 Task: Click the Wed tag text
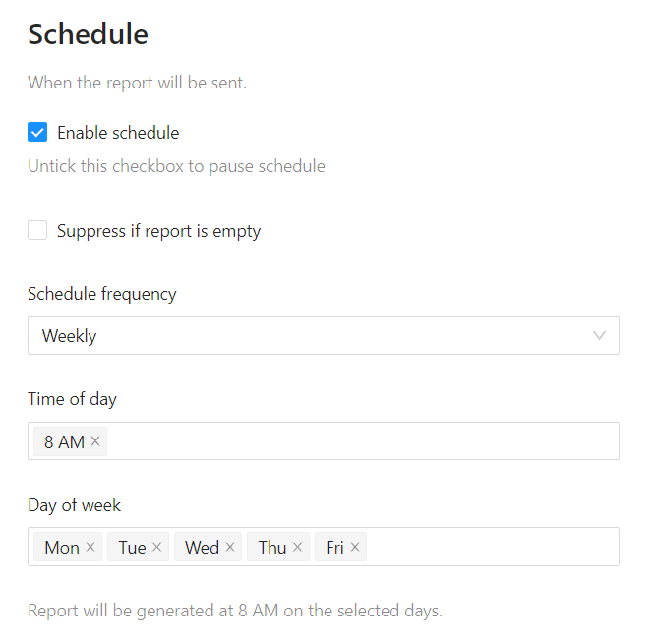202,547
